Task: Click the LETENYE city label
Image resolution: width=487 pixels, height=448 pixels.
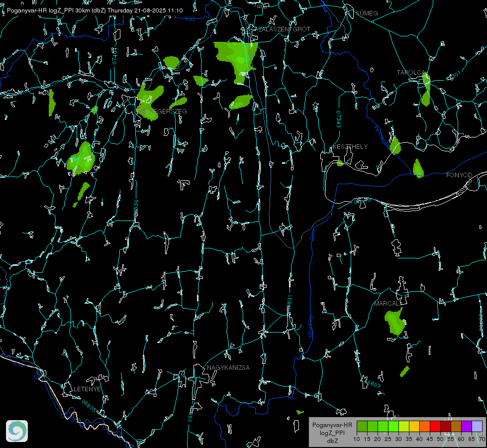Action: coord(87,389)
